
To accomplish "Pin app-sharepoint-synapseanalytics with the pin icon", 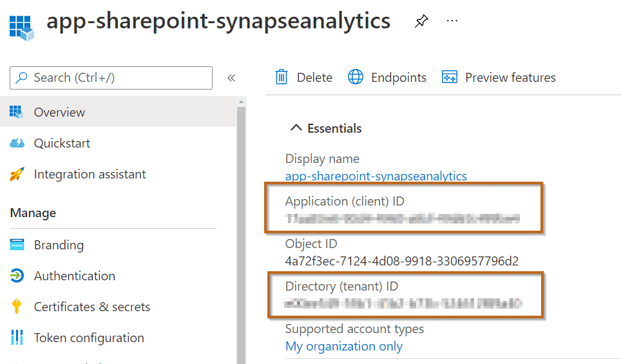I will click(421, 21).
